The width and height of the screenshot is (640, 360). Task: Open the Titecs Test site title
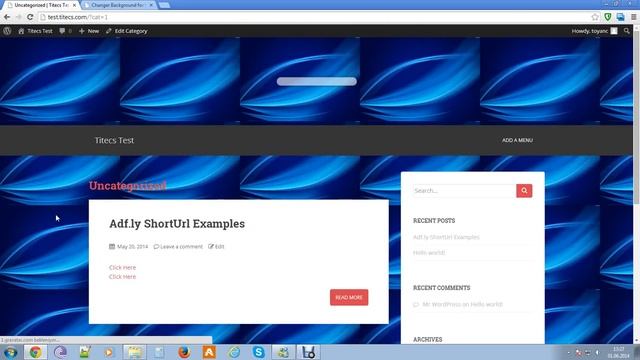114,140
